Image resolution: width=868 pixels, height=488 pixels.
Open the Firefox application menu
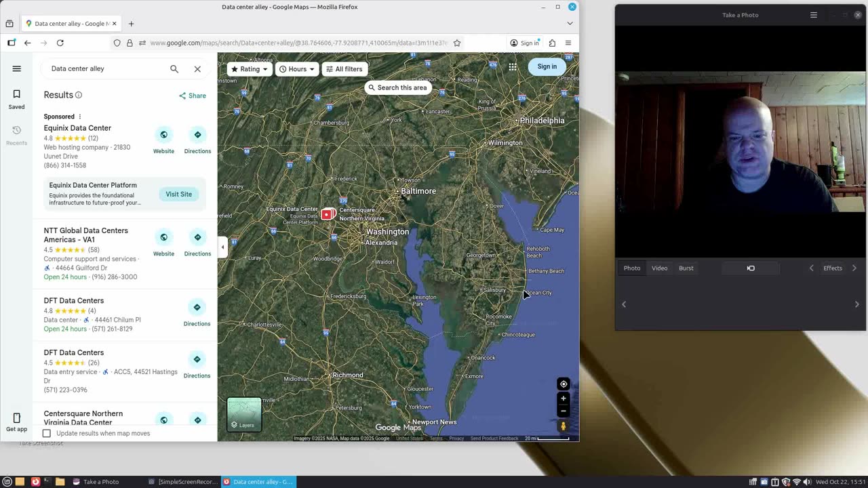568,43
